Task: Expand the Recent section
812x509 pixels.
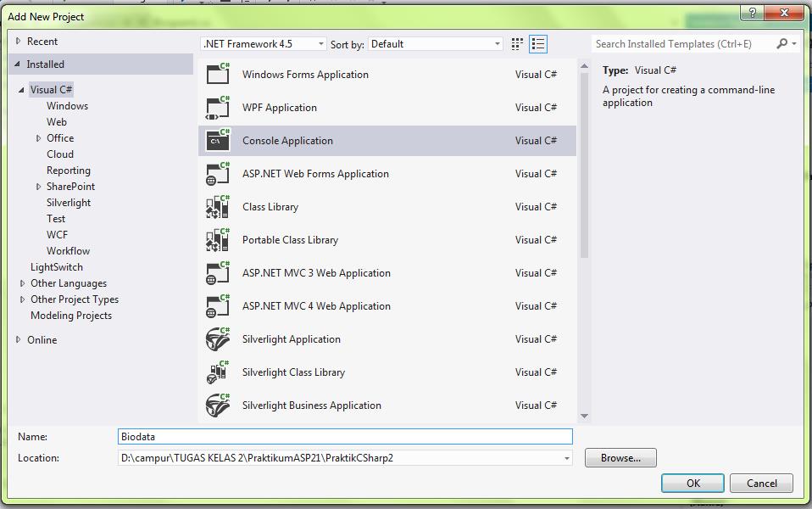Action: (x=18, y=41)
